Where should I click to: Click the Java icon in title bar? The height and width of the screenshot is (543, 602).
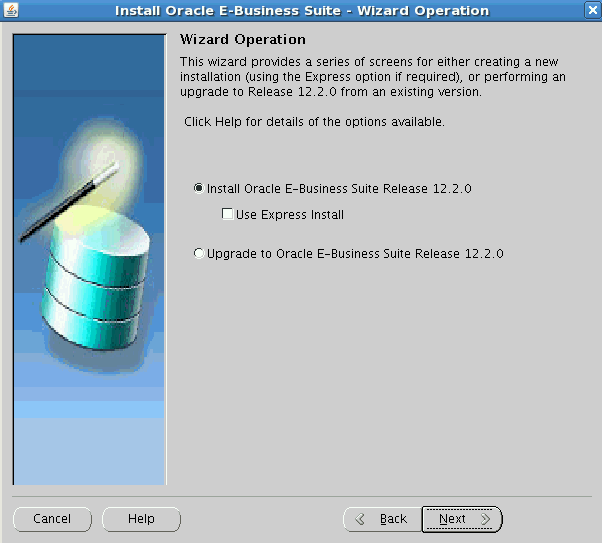[x=11, y=10]
